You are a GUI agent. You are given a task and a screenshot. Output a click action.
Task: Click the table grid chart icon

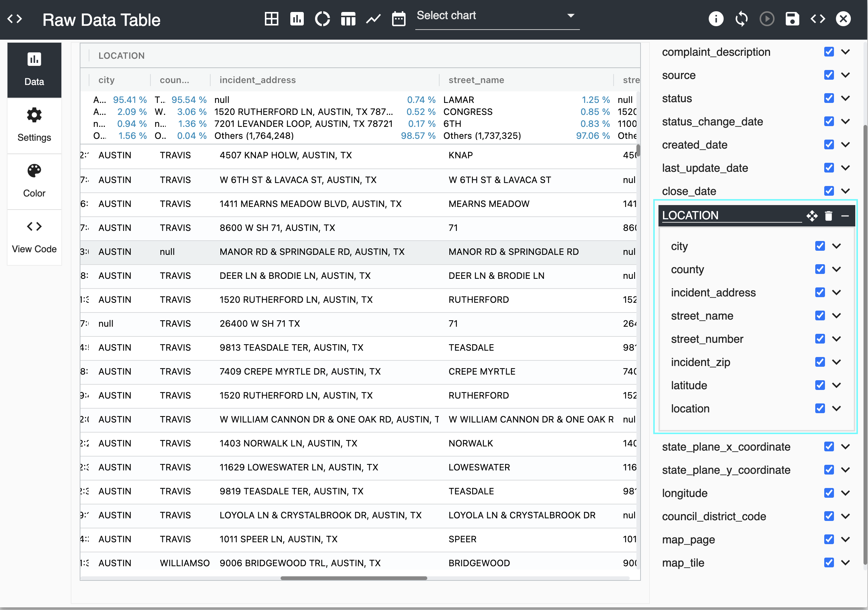[272, 19]
